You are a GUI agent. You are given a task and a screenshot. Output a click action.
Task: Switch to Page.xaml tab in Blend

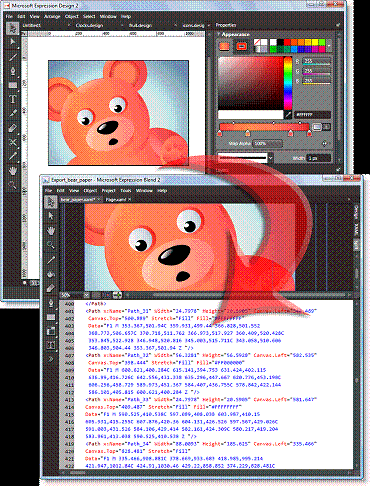coord(116,199)
